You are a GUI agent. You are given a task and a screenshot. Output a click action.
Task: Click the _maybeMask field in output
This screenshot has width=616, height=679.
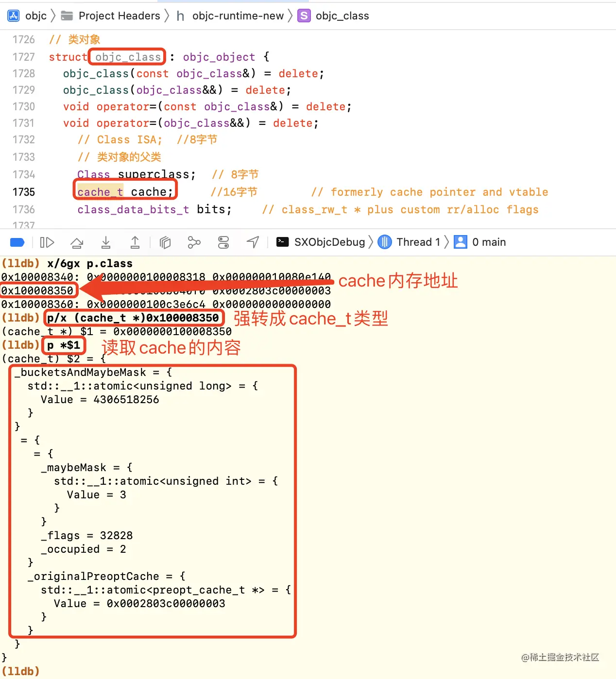(73, 468)
